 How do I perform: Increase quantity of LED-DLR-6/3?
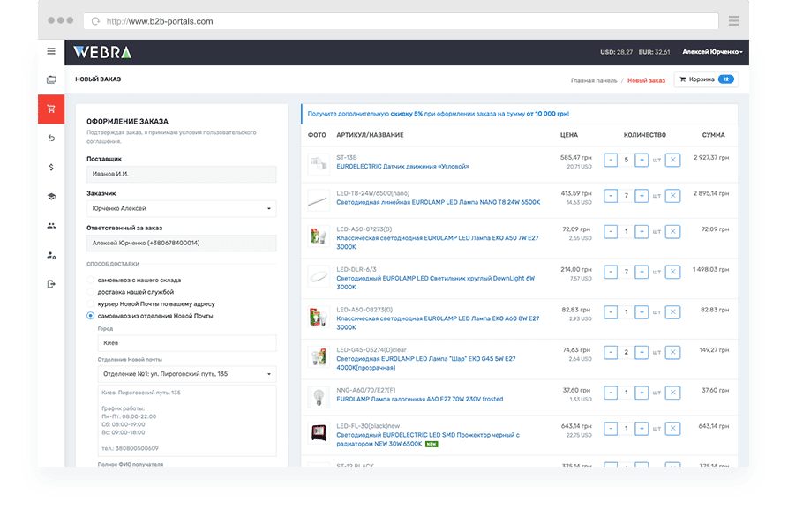(642, 272)
